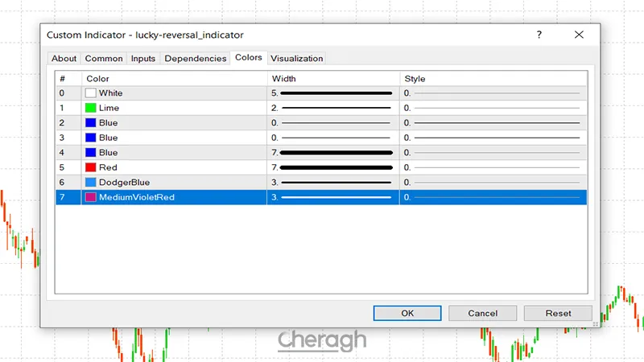Open the help question mark icon
The height and width of the screenshot is (362, 644).
(x=539, y=35)
